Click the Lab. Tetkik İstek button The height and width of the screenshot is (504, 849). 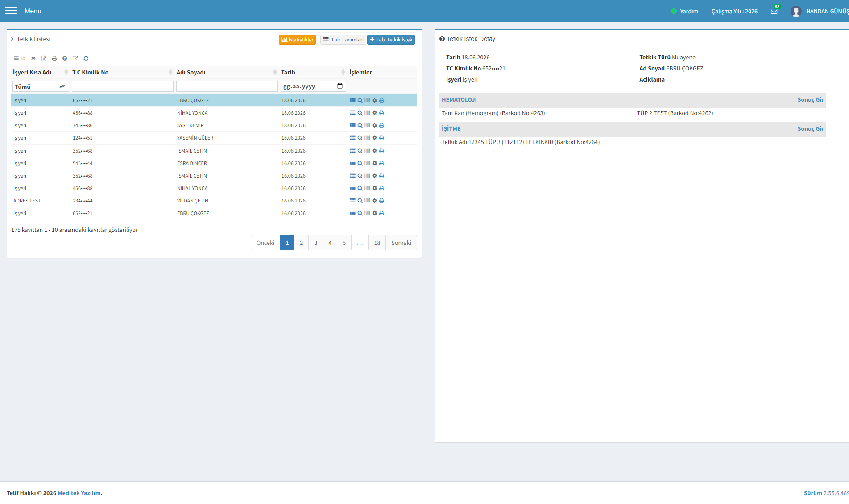391,40
